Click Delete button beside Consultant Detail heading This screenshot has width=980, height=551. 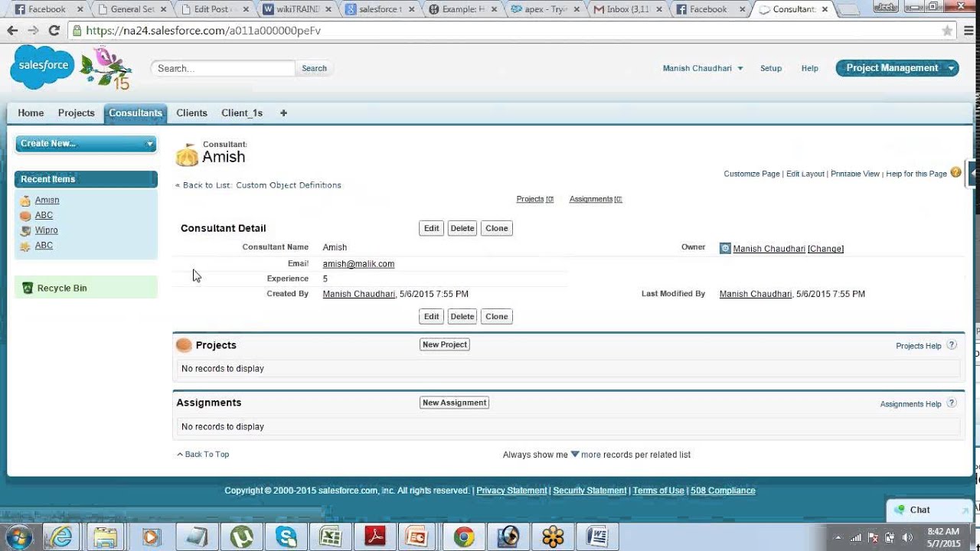click(x=462, y=228)
